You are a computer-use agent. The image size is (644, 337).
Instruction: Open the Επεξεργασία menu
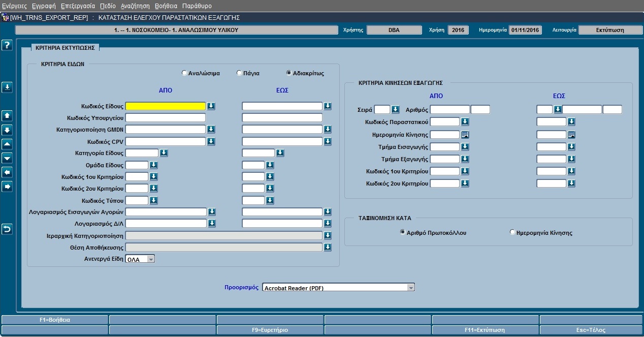tap(78, 6)
